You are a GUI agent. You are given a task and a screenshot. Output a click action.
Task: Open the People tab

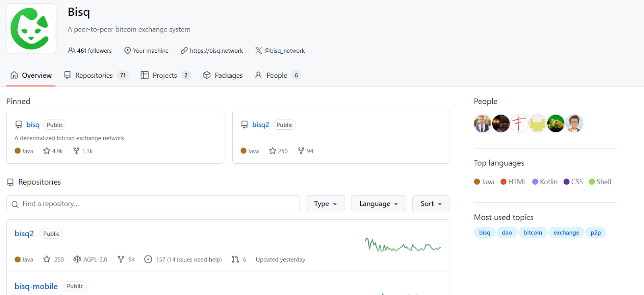(x=278, y=75)
